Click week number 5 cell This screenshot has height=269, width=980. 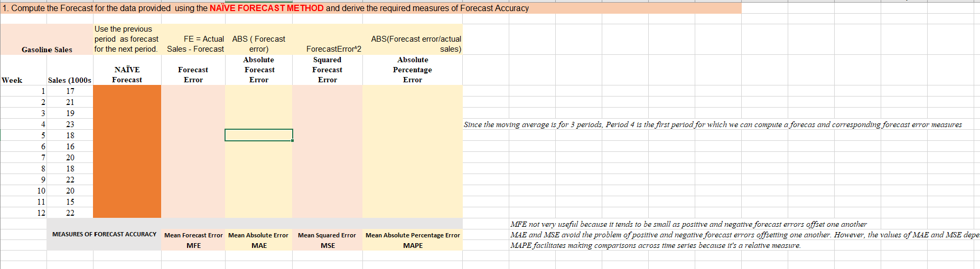(x=24, y=136)
